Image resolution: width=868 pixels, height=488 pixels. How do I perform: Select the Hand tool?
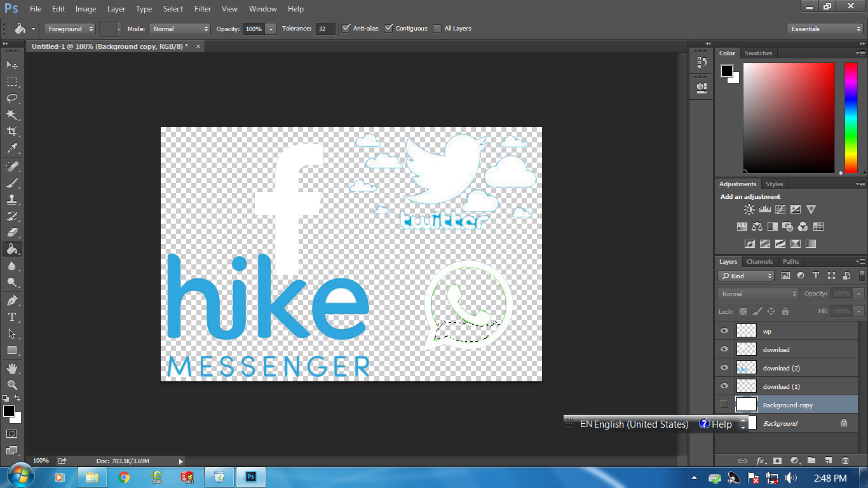pos(12,368)
